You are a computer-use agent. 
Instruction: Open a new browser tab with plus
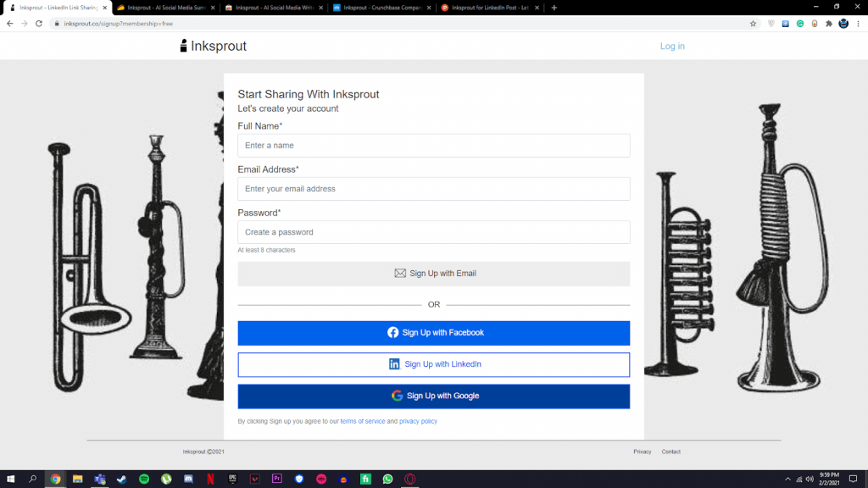554,8
